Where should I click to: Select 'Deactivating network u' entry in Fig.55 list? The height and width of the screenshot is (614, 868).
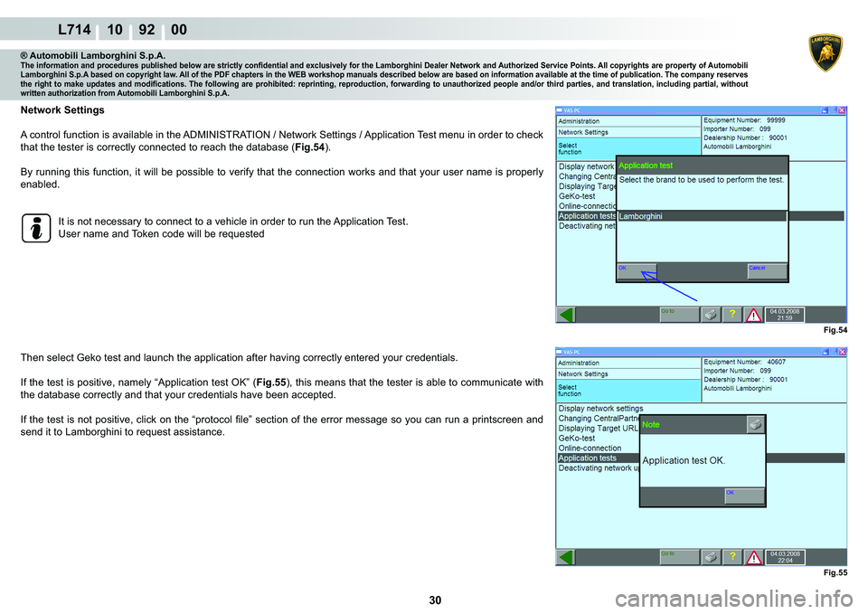tap(599, 468)
